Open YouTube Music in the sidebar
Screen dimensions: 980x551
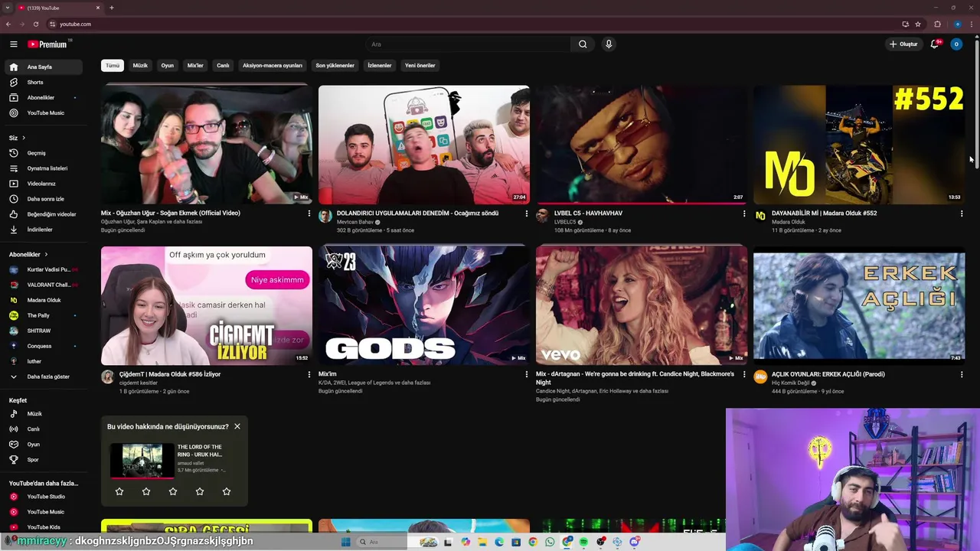coord(43,112)
